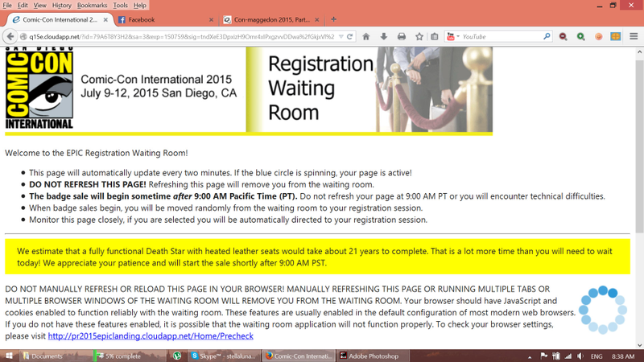Switch to Con-maggedon 2015 tab

[x=271, y=19]
